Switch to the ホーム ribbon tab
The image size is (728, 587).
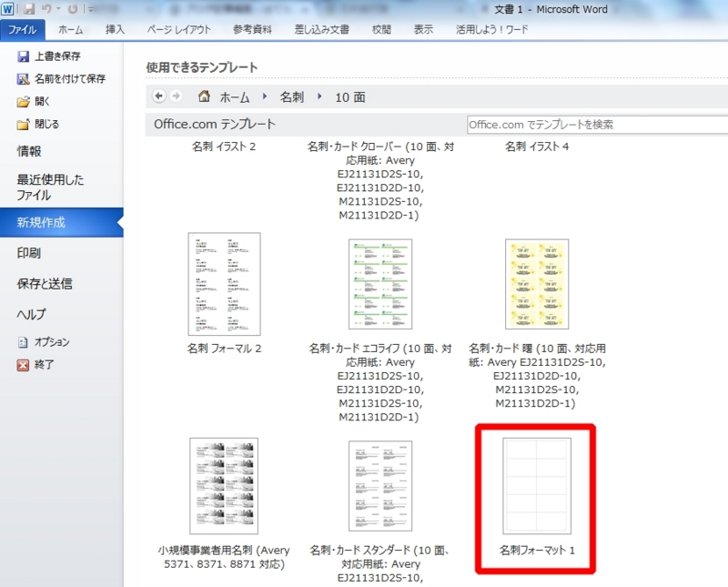point(71,30)
